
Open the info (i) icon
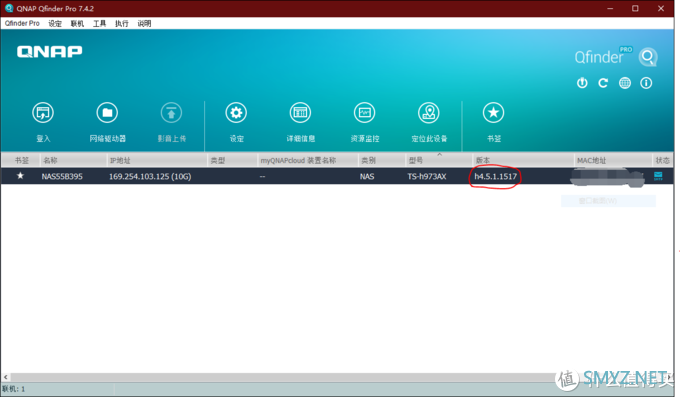646,83
